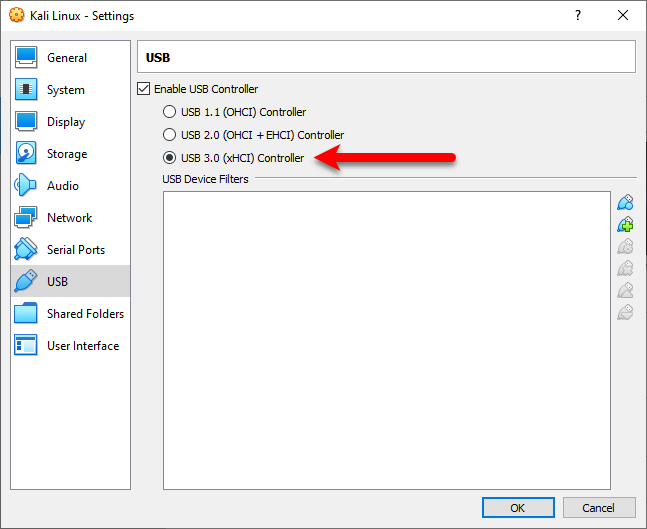Open the Display monitor icon
647x529 pixels.
(x=26, y=121)
